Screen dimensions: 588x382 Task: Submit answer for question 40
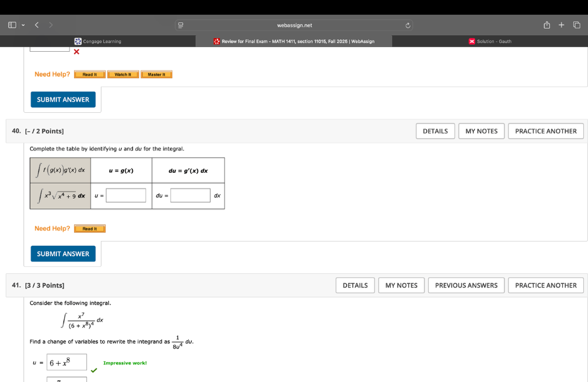63,254
